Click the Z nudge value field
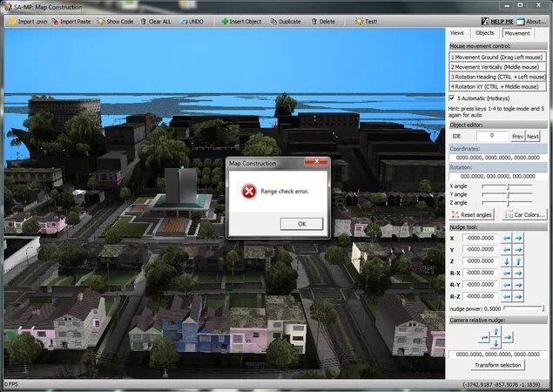 pos(481,261)
